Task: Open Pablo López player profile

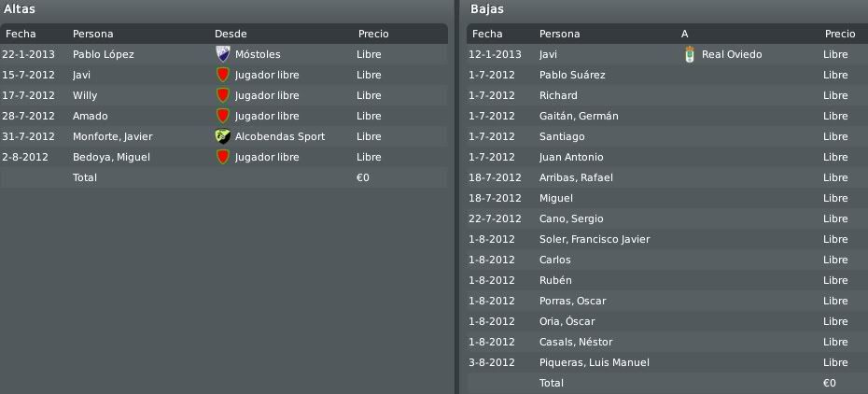Action: coord(103,54)
